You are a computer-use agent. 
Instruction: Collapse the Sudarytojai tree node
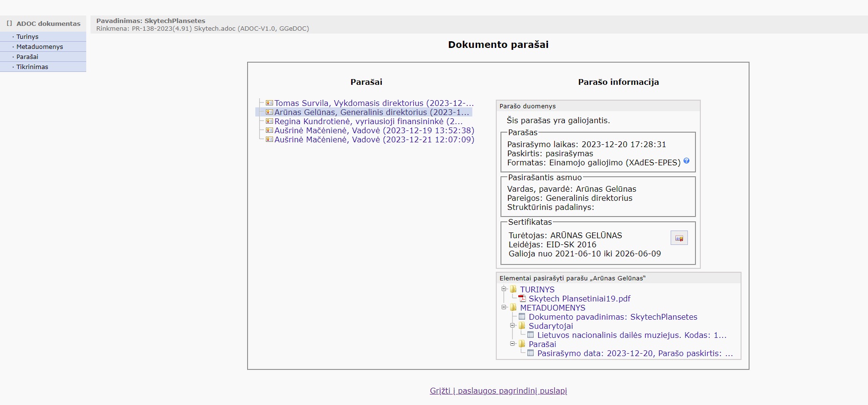pos(512,325)
